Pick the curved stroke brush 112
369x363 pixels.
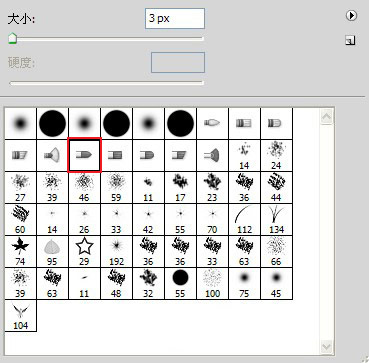click(x=244, y=220)
